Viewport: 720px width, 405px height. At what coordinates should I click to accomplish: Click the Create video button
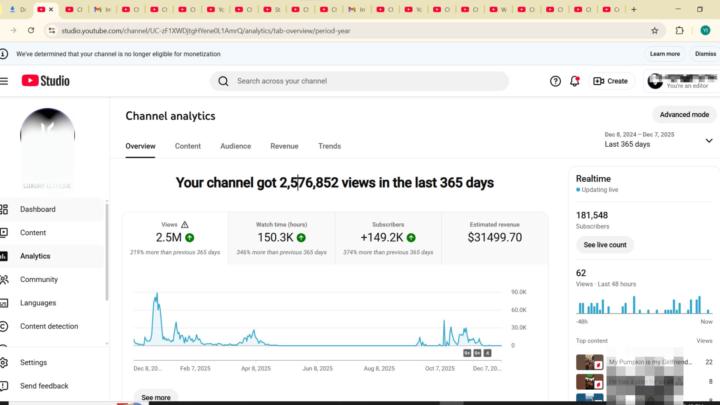[610, 81]
